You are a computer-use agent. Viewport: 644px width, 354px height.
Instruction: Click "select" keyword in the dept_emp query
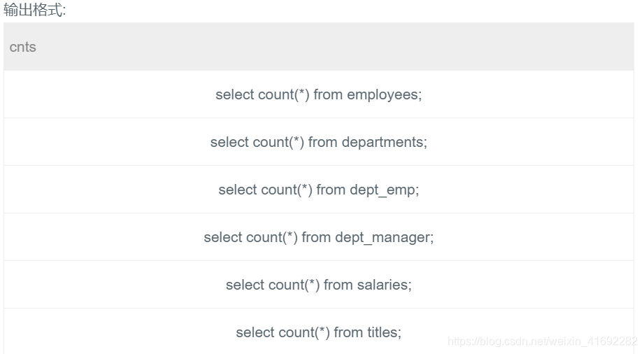pos(237,190)
